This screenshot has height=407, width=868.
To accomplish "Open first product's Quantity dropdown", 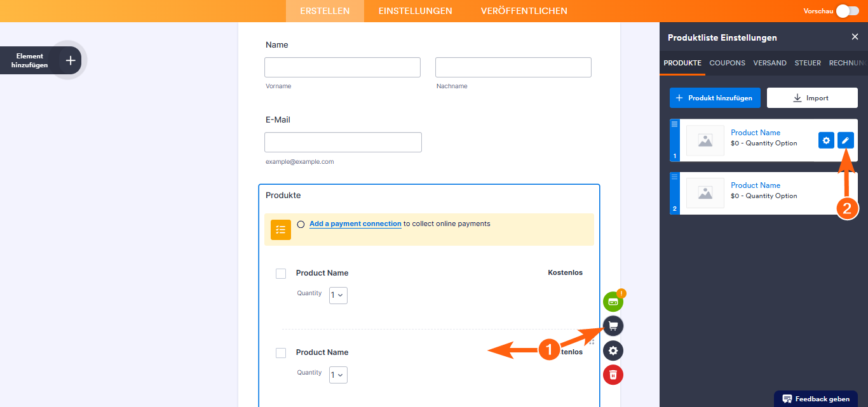I will pos(338,295).
